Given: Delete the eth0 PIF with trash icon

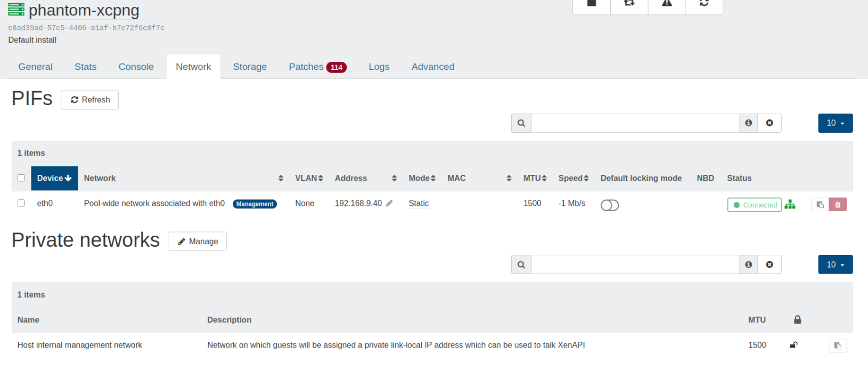Looking at the screenshot, I should (x=838, y=205).
